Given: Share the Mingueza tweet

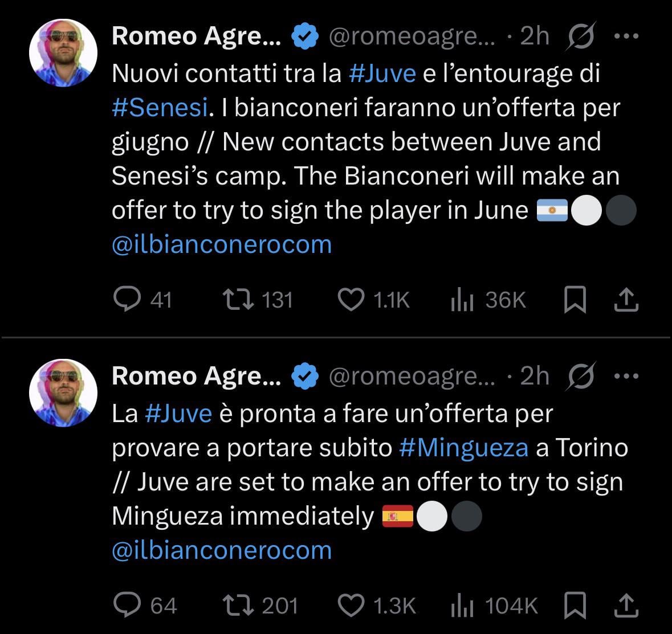Looking at the screenshot, I should (626, 605).
